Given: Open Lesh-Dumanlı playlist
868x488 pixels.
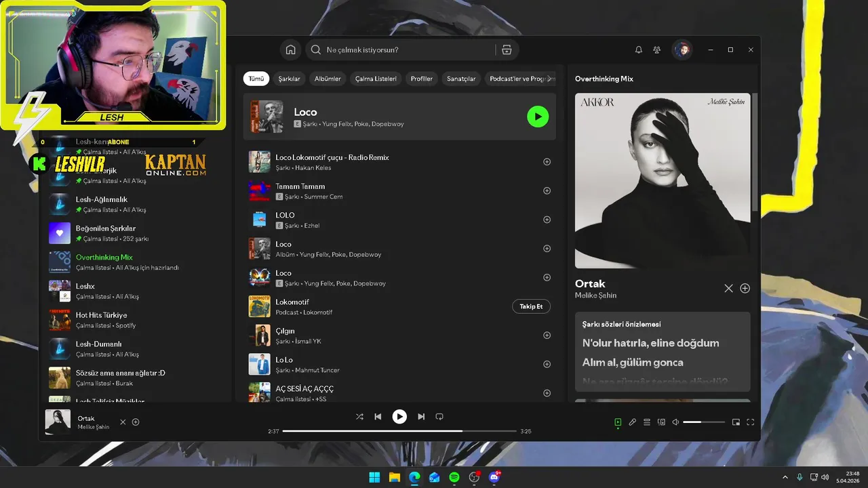Looking at the screenshot, I should pos(135,349).
